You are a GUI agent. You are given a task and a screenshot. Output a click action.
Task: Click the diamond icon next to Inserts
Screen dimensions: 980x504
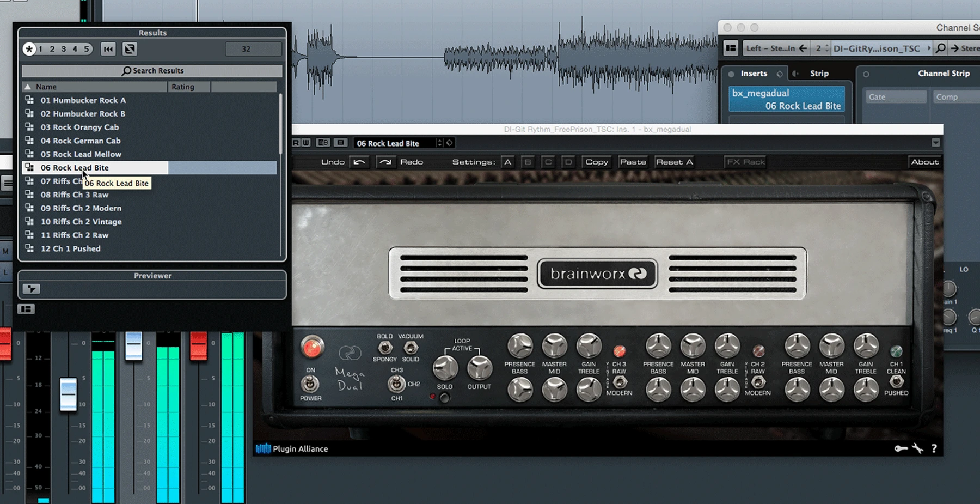(x=780, y=74)
